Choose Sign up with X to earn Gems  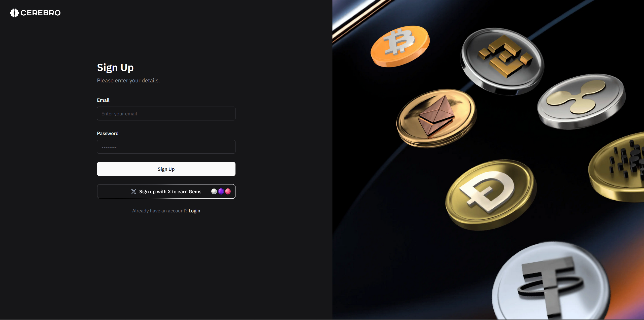click(x=166, y=191)
